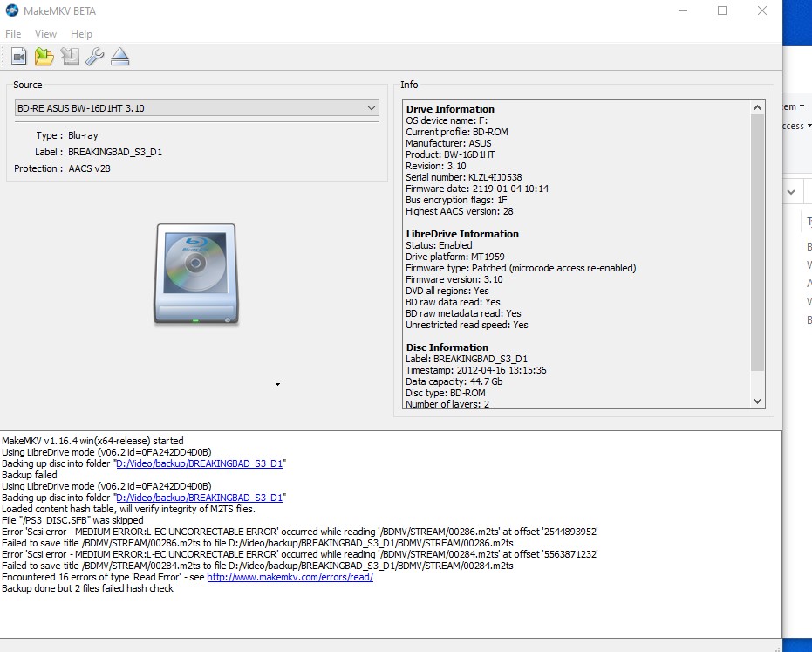The height and width of the screenshot is (652, 812).
Task: Click the source 'Label : BREAKINGBAD_S3_D1' line
Action: click(x=99, y=152)
